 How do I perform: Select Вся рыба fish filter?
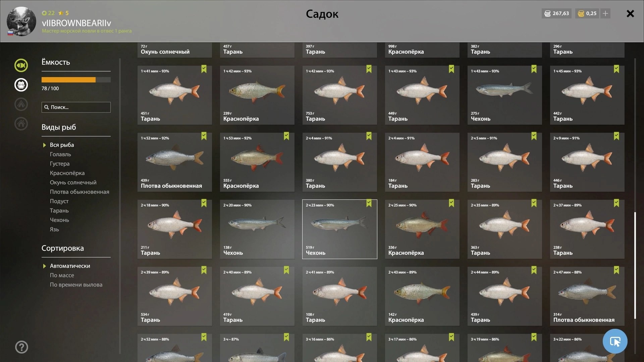coord(62,145)
